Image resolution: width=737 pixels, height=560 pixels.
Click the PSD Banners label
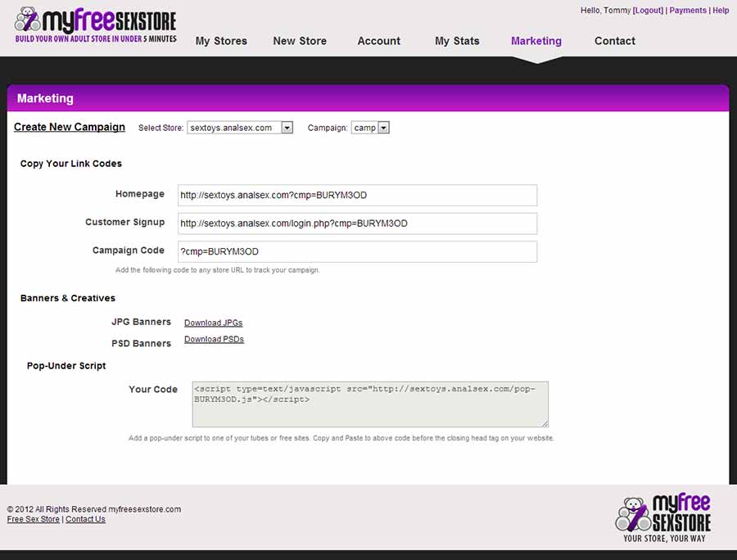pos(141,343)
